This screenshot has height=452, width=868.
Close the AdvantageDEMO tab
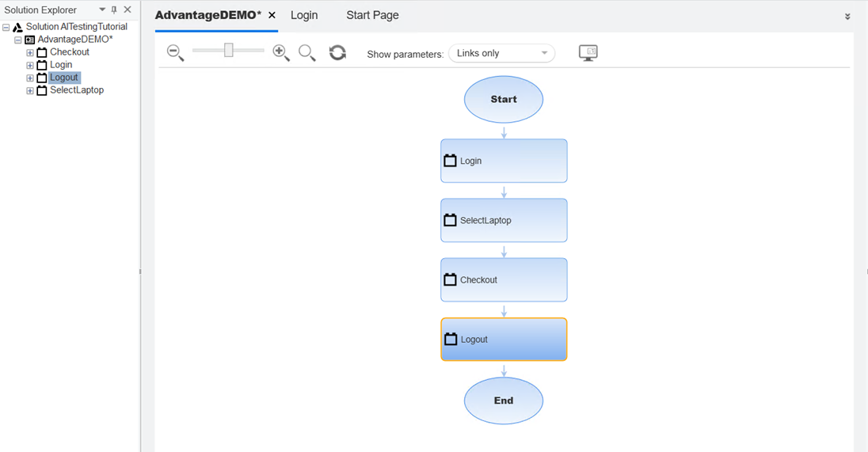(272, 15)
